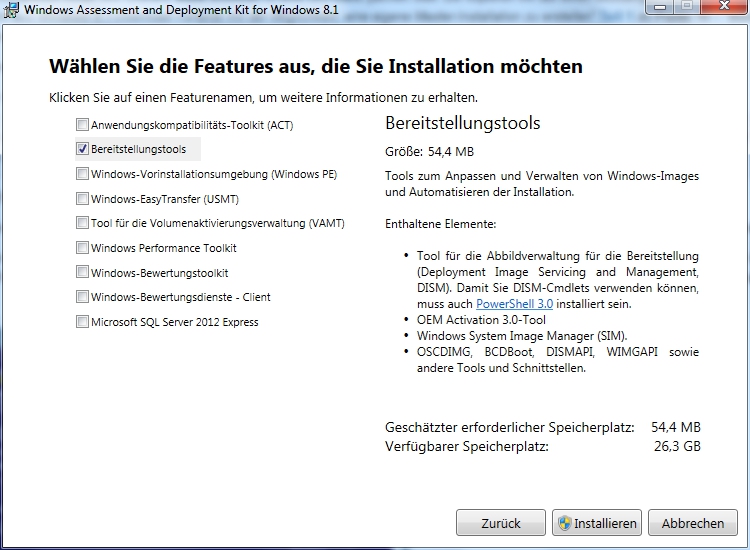Tick the Windows-Vorinstallationsumgebung (Windows PE) checkbox
This screenshot has height=550, width=750.
[x=82, y=174]
